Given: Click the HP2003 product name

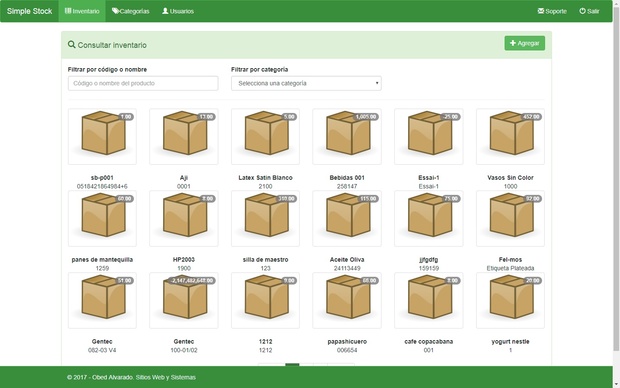Looking at the screenshot, I should click(x=184, y=259).
